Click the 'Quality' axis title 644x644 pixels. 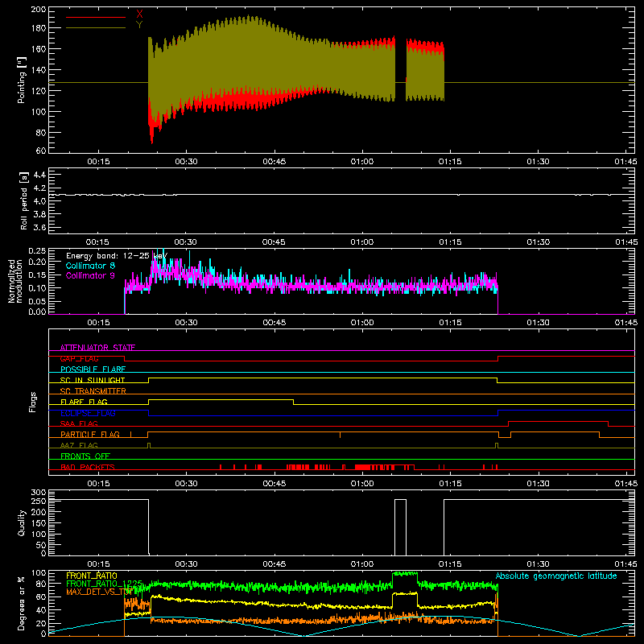click(22, 522)
